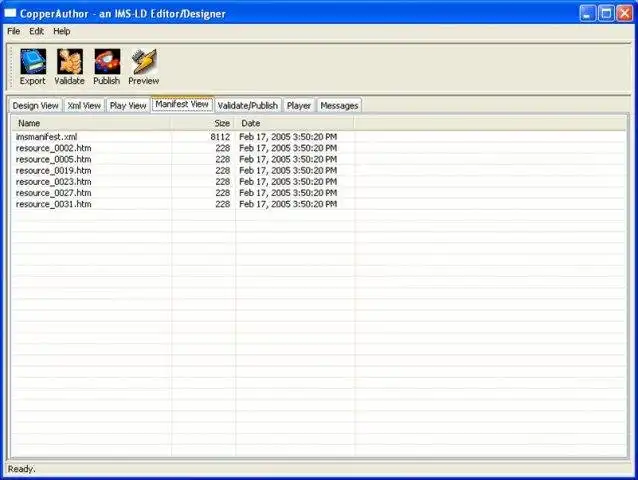Click the Preview lightning icon
The image size is (638, 480).
pos(144,61)
